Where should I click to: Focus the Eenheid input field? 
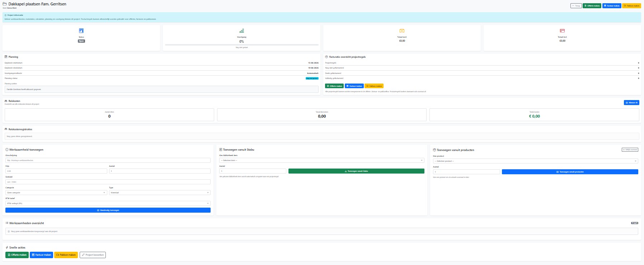point(108,182)
